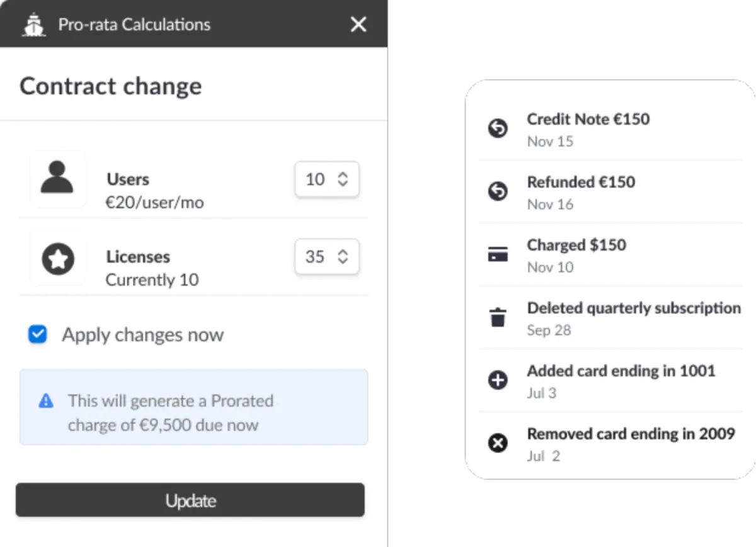
Task: Click the Charged credit card icon
Action: coord(498,254)
